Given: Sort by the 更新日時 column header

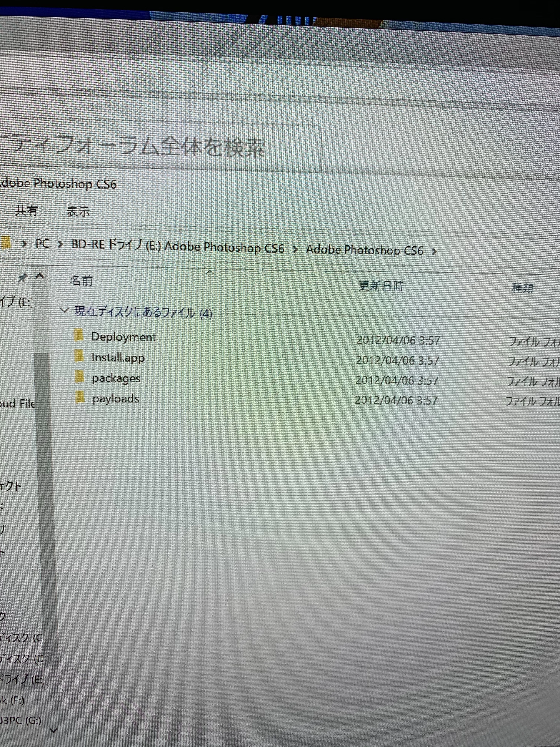Looking at the screenshot, I should pyautogui.click(x=381, y=286).
